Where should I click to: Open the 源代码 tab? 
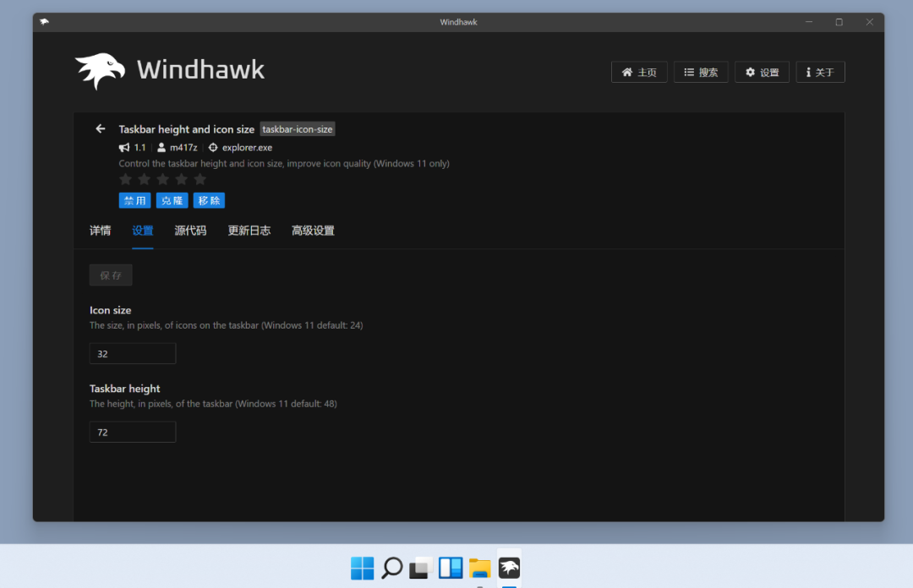(x=190, y=231)
